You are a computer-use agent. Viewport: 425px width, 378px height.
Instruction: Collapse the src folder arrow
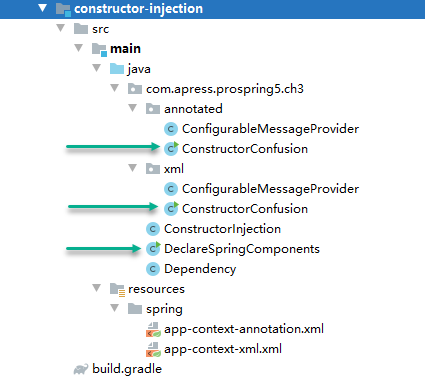(61, 28)
